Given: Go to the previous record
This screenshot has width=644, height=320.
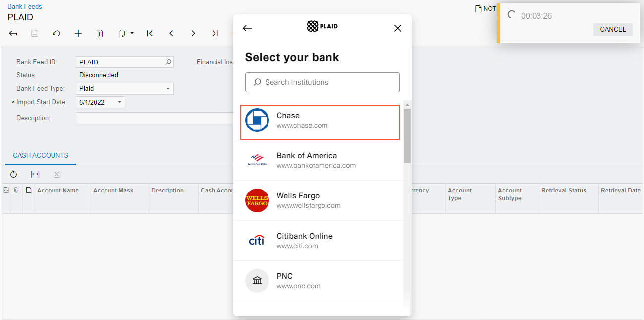Looking at the screenshot, I should click(171, 33).
